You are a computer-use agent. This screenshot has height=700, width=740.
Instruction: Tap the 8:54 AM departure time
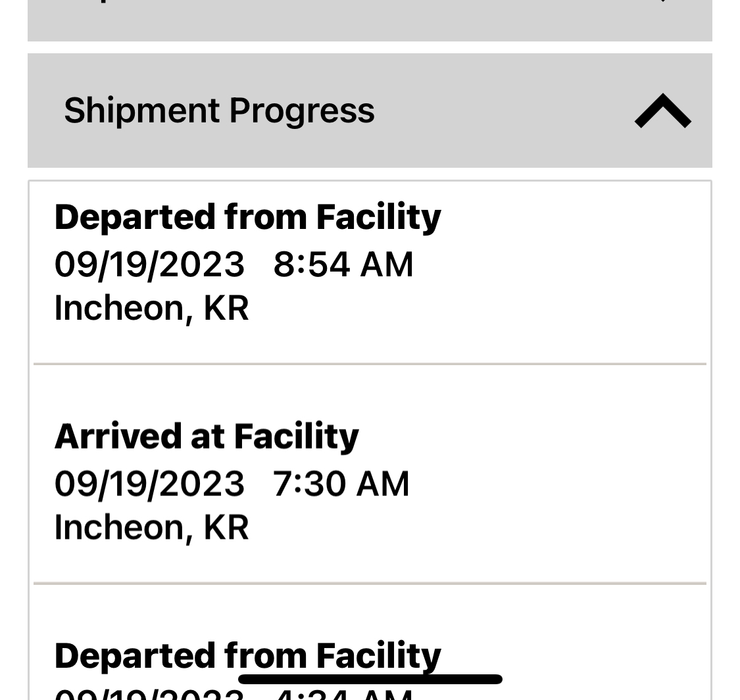(x=343, y=264)
